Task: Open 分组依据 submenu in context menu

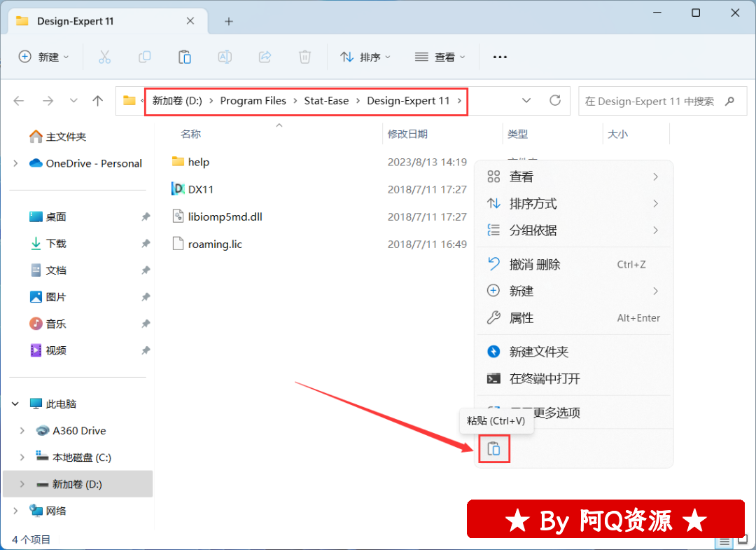Action: pyautogui.click(x=574, y=230)
